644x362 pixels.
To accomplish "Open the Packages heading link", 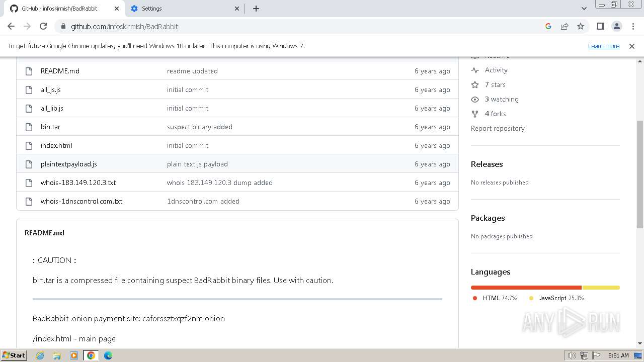I will (x=488, y=218).
